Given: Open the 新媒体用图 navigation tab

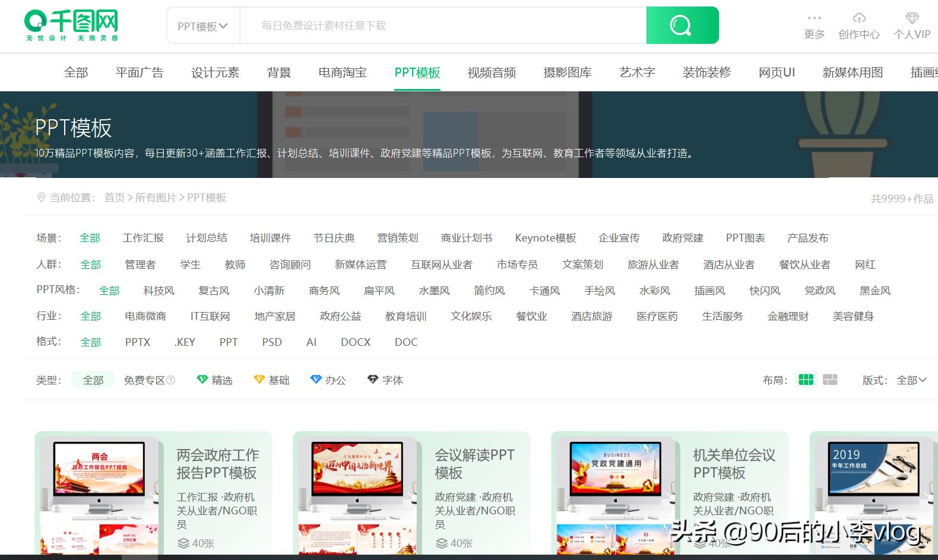Looking at the screenshot, I should [x=853, y=72].
